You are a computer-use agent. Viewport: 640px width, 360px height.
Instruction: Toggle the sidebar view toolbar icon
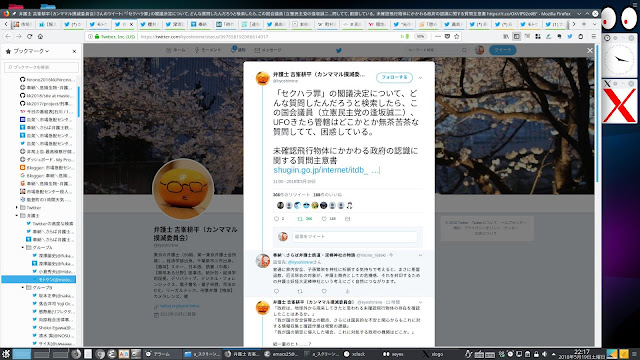516,36
